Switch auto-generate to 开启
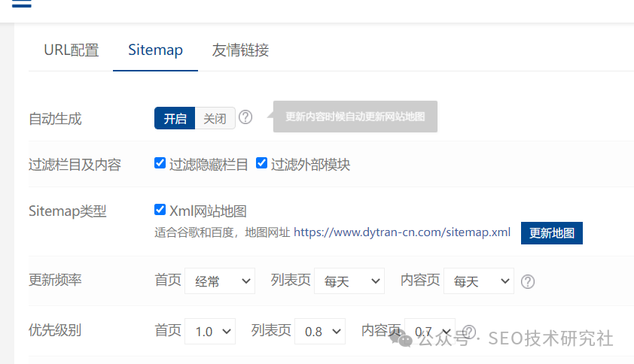 coord(175,118)
